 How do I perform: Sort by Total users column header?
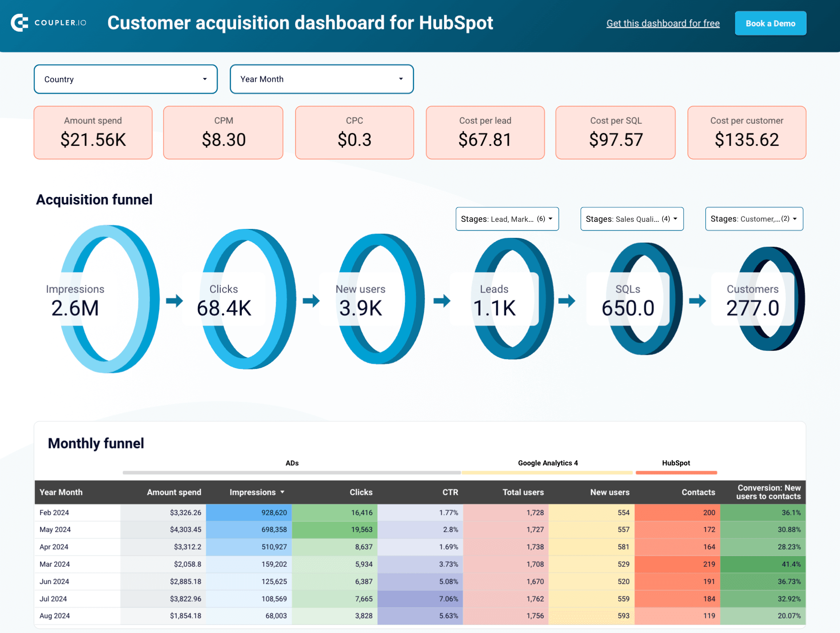coord(523,492)
